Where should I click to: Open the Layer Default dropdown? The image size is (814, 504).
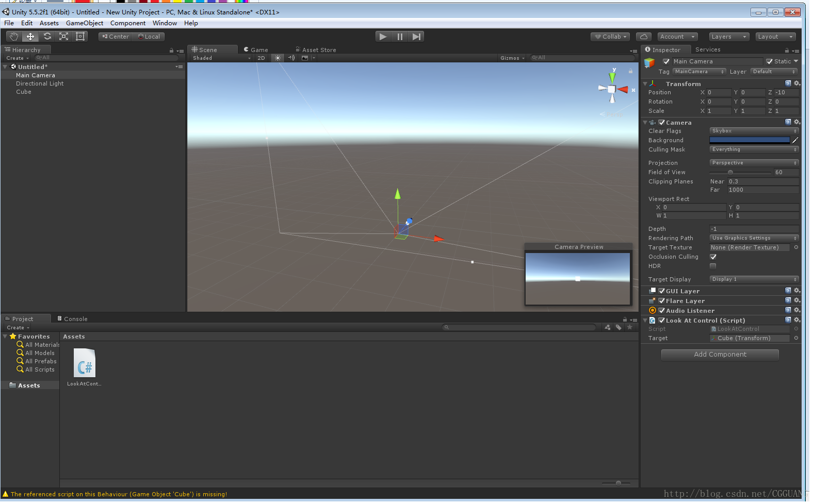click(x=774, y=72)
